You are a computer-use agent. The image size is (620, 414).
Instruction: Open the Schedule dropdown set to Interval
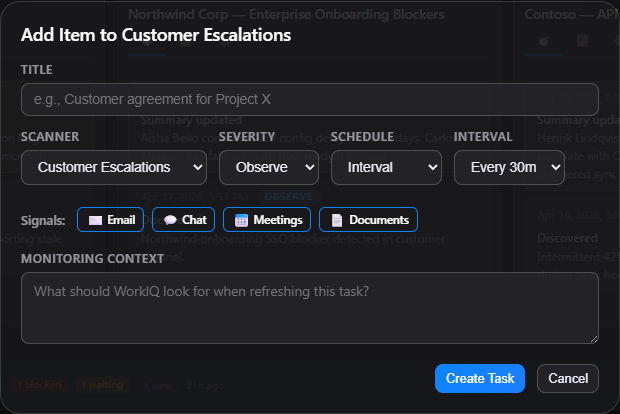[x=386, y=167]
